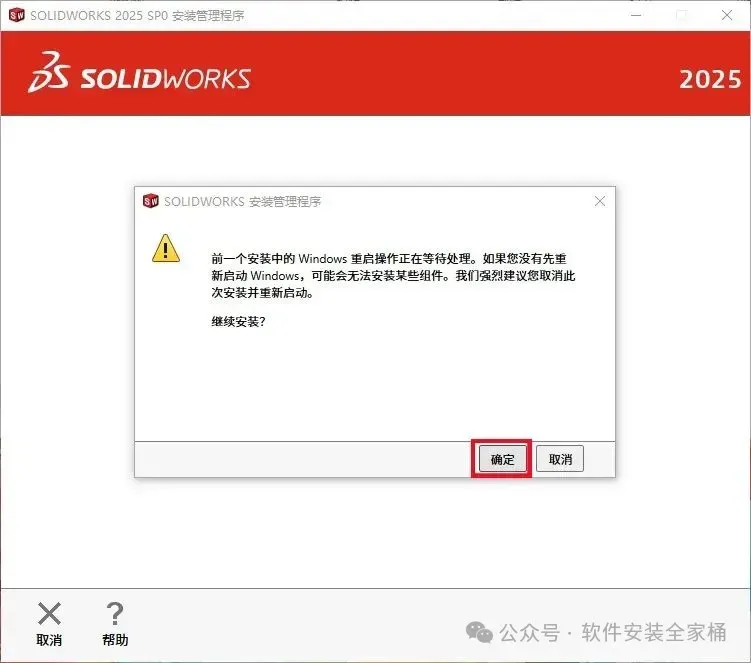Screen dimensions: 751x663
Task: Click the 取消 label in the bottom bar
Action: [x=49, y=640]
